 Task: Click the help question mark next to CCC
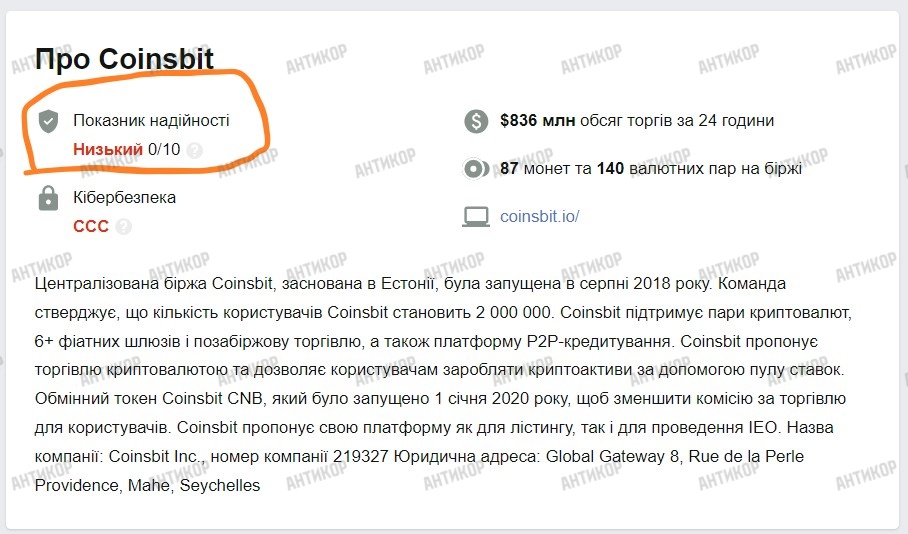coord(124,227)
